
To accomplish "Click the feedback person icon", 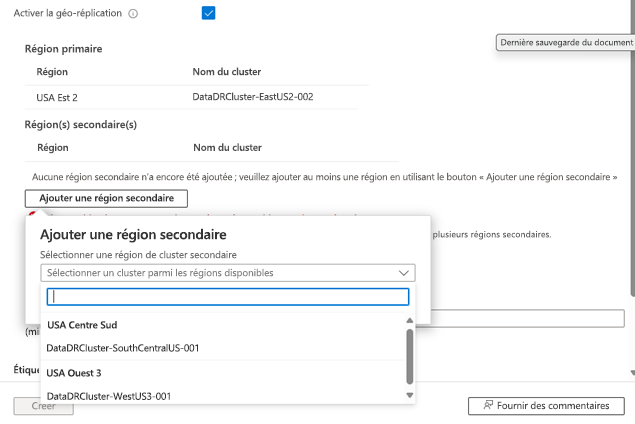I will point(488,405).
